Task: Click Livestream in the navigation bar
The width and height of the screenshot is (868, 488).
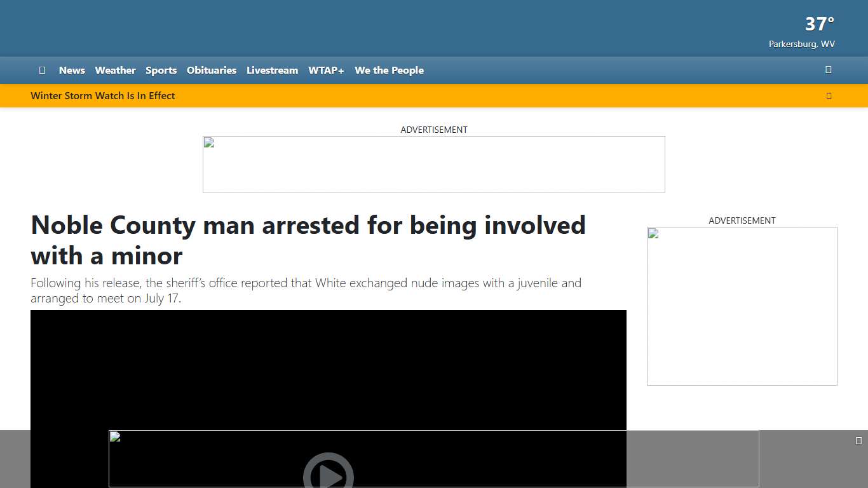Action: [272, 70]
